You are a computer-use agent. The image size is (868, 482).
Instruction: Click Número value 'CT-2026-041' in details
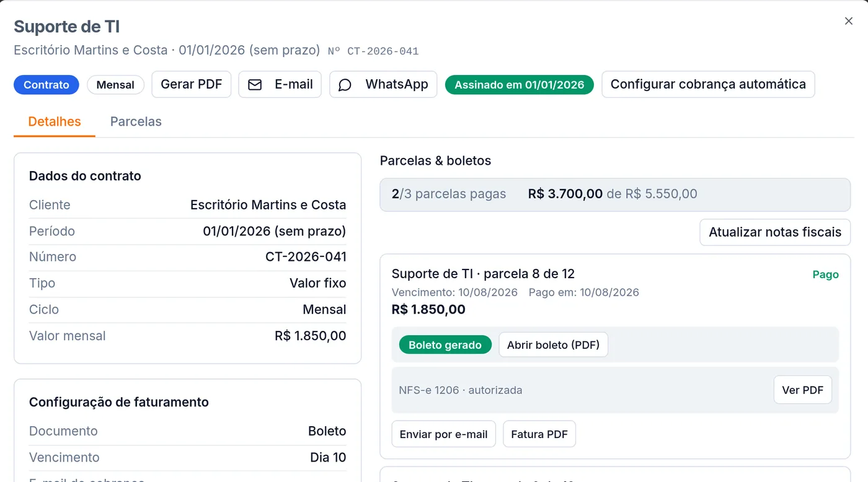click(306, 257)
